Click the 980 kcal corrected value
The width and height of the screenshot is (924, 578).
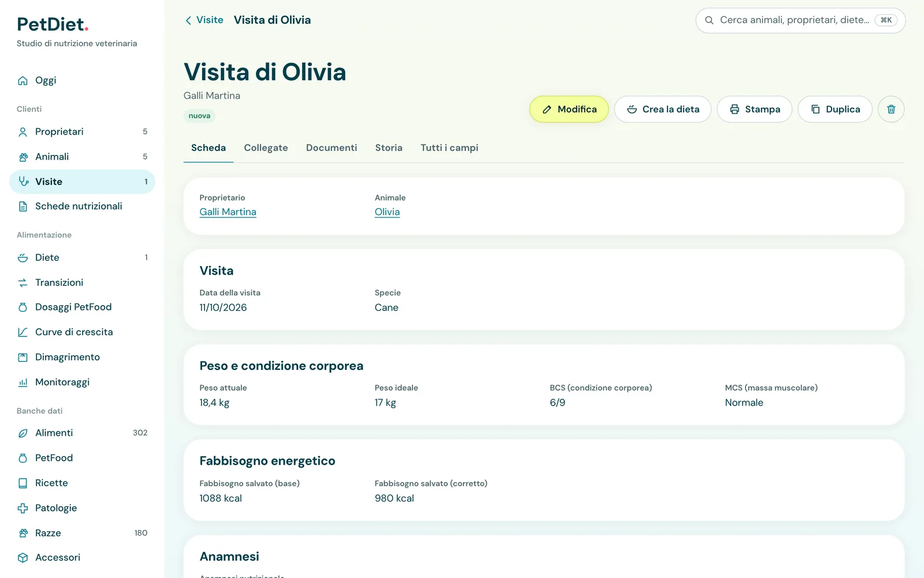[x=394, y=498]
